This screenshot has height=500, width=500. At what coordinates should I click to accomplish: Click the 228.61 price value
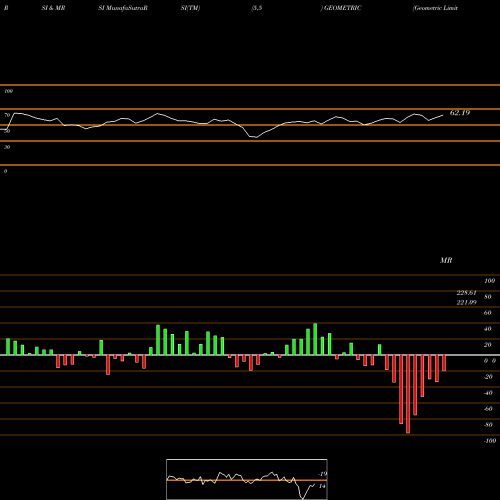point(466,293)
